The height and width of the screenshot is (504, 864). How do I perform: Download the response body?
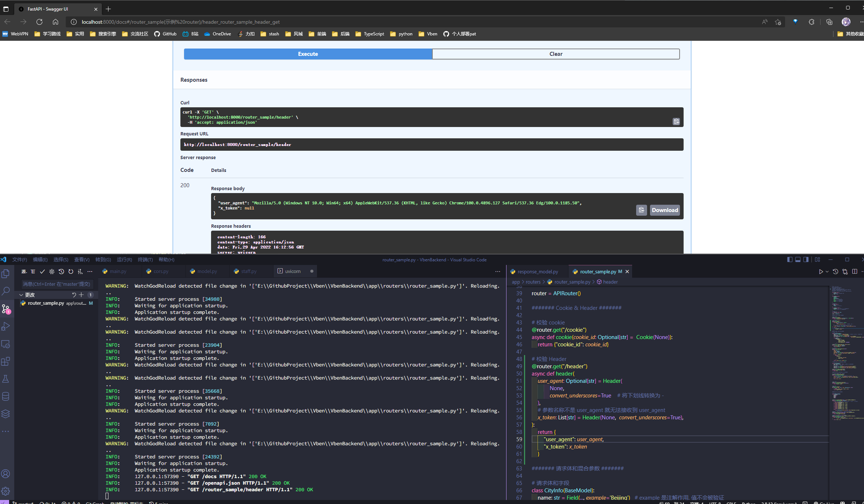665,210
